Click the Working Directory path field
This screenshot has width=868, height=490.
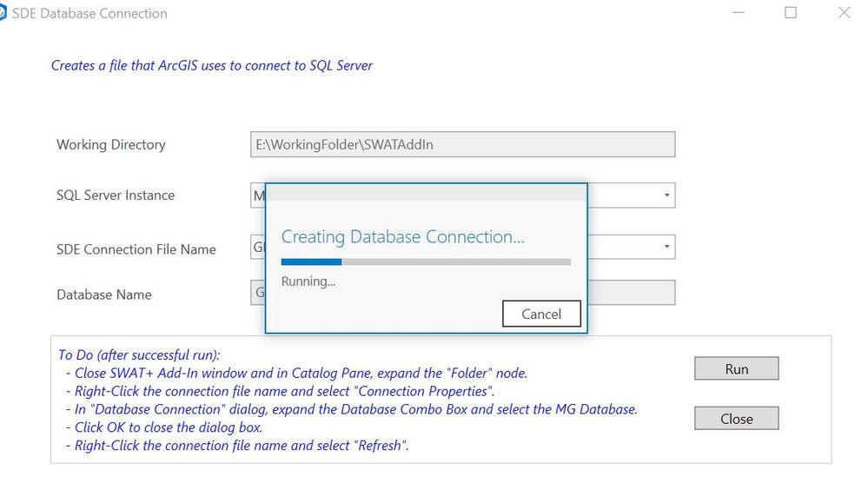pyautogui.click(x=462, y=145)
